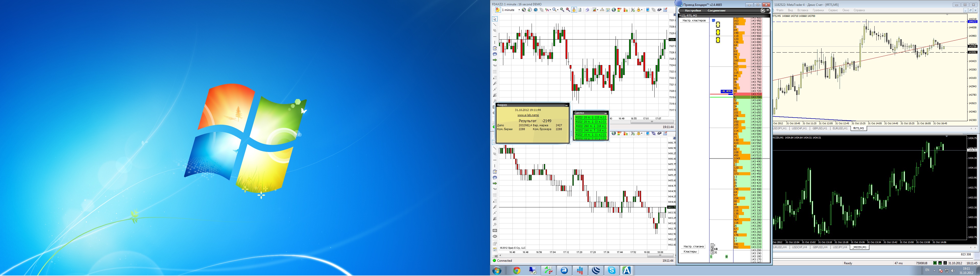The height and width of the screenshot is (276, 980).
Task: Select the "RIZ2/ 240 п." deal row
Action: [x=591, y=130]
